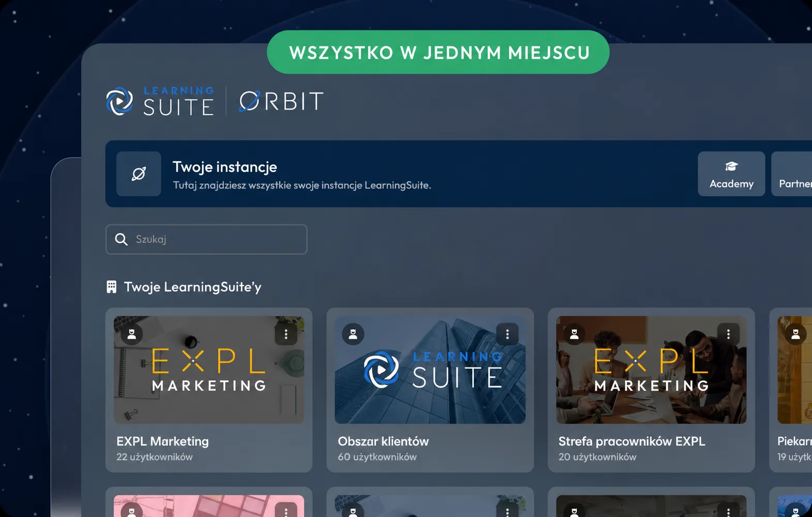
Task: Click the "22 użytkowników" user count
Action: tap(155, 457)
